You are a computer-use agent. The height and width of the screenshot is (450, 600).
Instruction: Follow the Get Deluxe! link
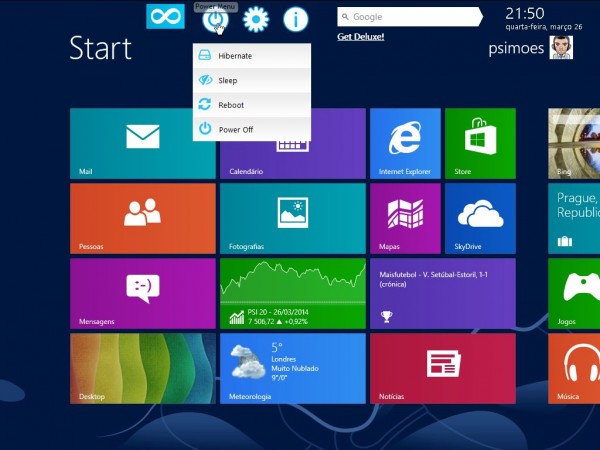coord(360,37)
